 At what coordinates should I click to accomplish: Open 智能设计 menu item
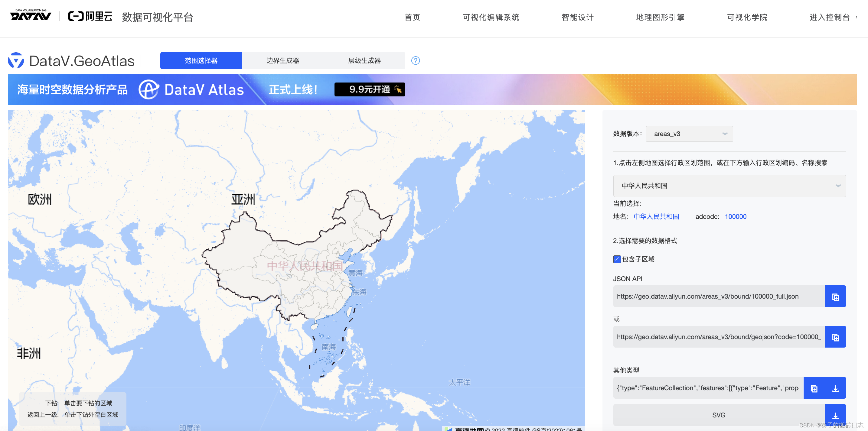[578, 17]
